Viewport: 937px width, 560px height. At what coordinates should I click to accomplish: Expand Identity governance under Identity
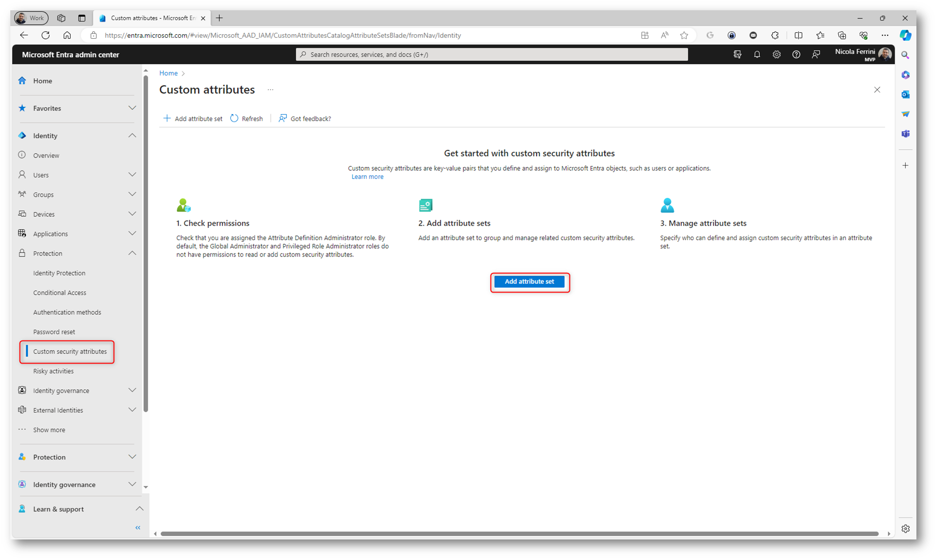132,390
